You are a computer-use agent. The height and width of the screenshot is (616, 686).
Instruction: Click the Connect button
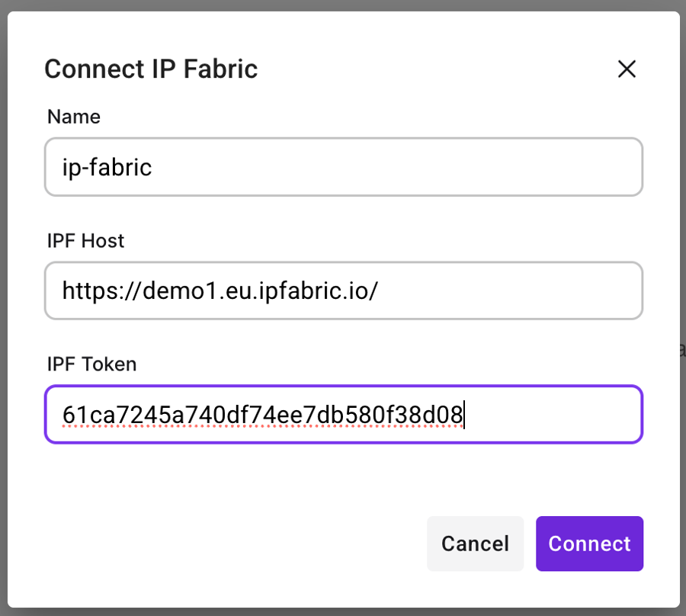coord(589,544)
